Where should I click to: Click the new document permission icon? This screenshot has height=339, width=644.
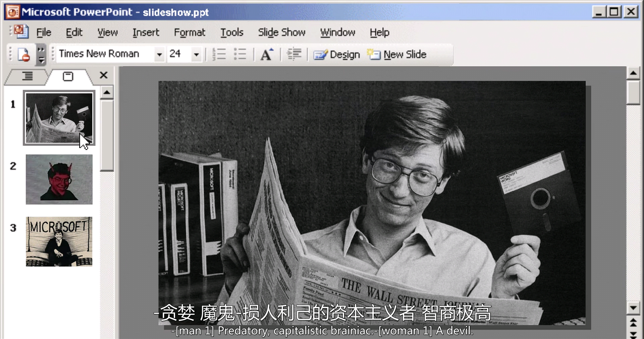pos(23,55)
